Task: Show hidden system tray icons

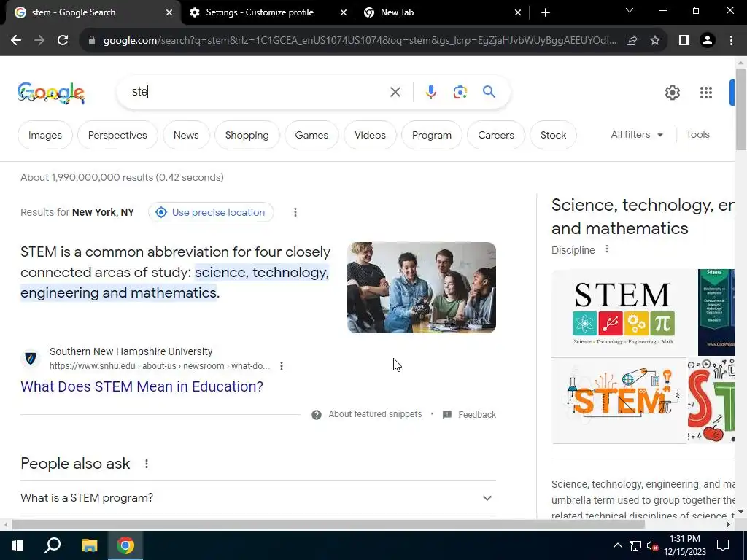Action: [617, 545]
